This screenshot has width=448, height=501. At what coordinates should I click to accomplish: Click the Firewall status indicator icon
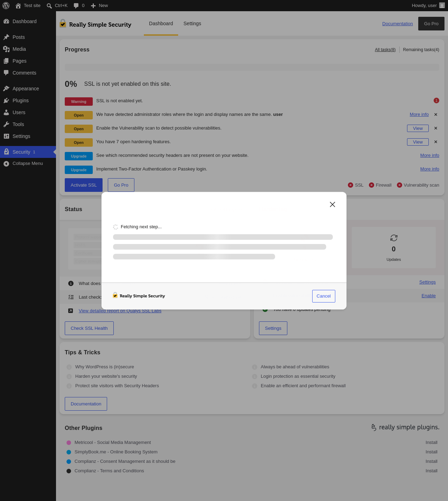(x=371, y=185)
